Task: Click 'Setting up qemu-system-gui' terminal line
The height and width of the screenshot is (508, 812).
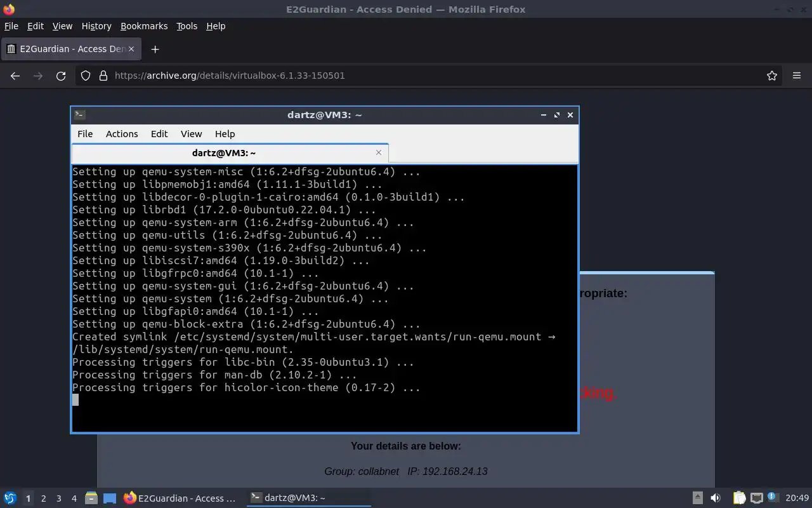Action: click(243, 286)
